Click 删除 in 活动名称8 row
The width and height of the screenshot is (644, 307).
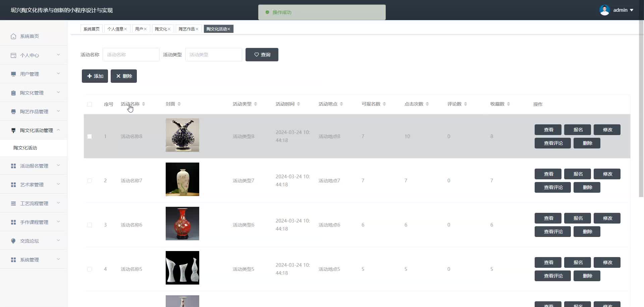(587, 143)
